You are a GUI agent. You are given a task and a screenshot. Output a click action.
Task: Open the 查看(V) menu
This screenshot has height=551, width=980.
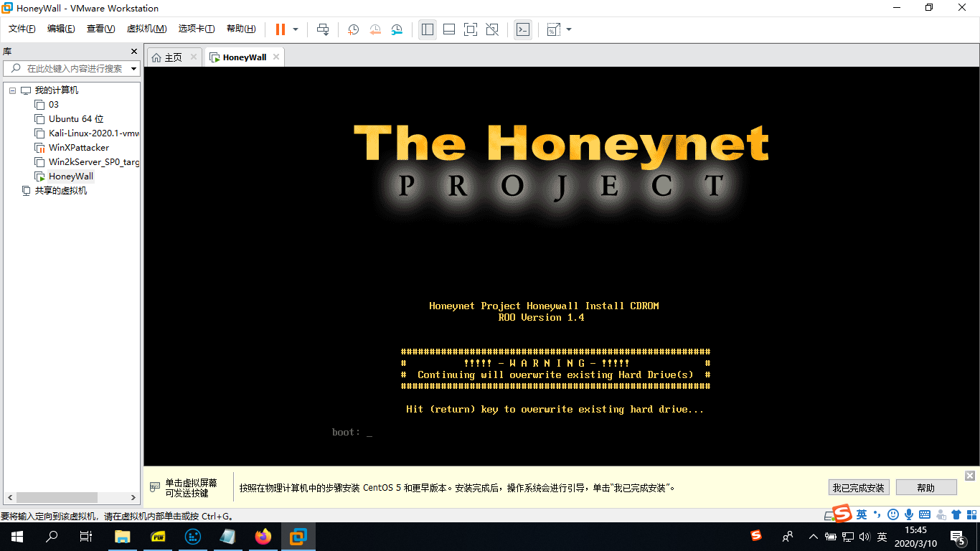(100, 29)
